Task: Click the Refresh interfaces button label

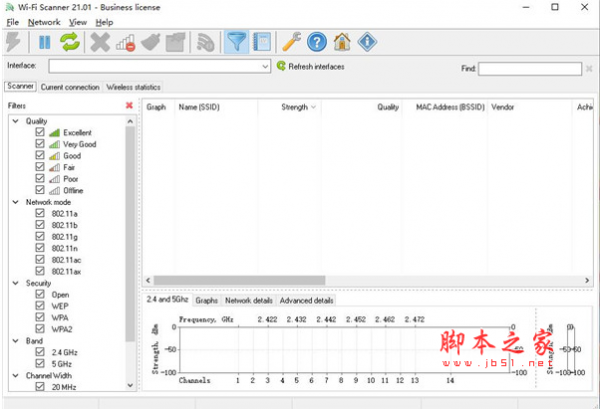Action: point(316,67)
